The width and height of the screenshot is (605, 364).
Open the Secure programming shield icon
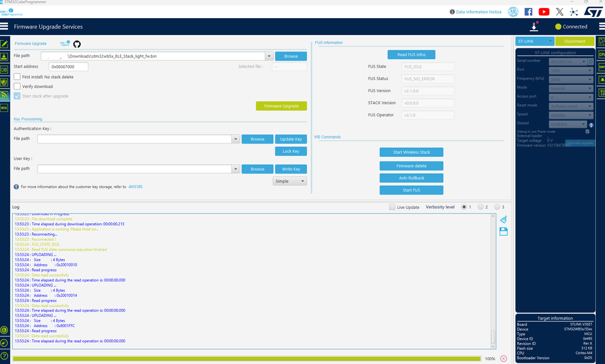[x=4, y=82]
